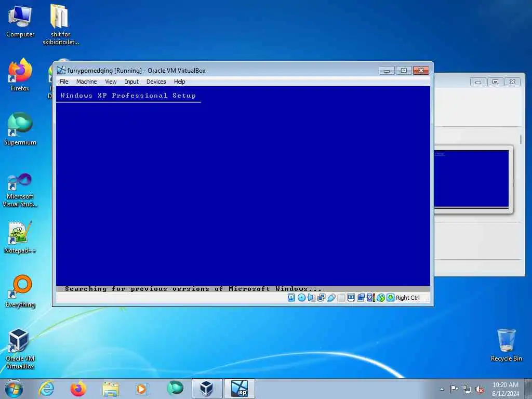The height and width of the screenshot is (399, 532).
Task: Select the Firefox desktop shortcut
Action: [20, 75]
